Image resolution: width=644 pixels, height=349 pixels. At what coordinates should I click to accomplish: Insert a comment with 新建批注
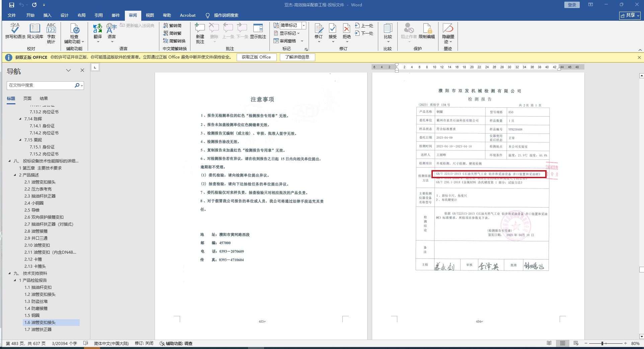200,33
